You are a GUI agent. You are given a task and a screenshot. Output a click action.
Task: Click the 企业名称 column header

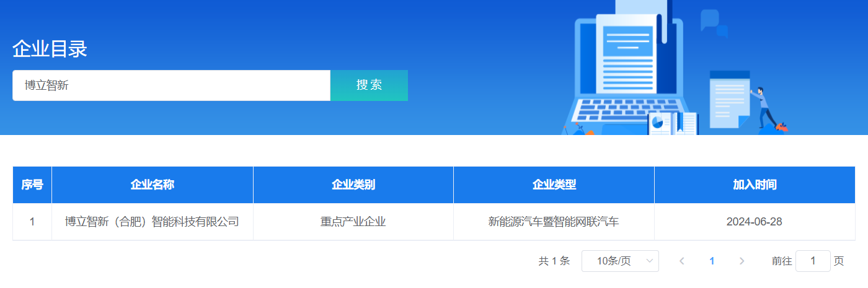(x=152, y=185)
